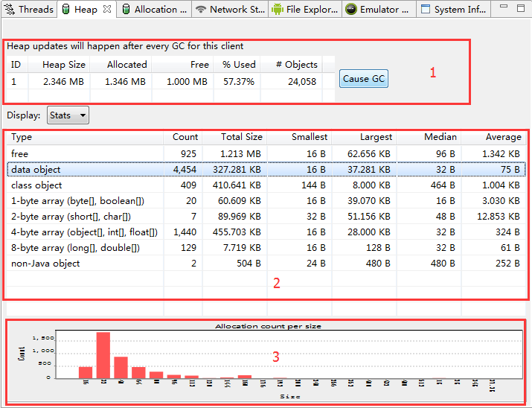Close the Heap tab with X
This screenshot has width=532, height=408.
click(107, 9)
